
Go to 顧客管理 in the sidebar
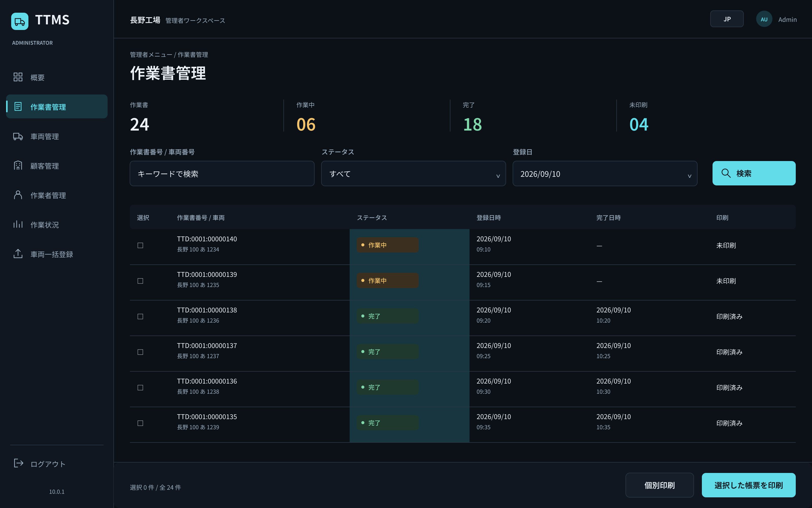click(57, 166)
